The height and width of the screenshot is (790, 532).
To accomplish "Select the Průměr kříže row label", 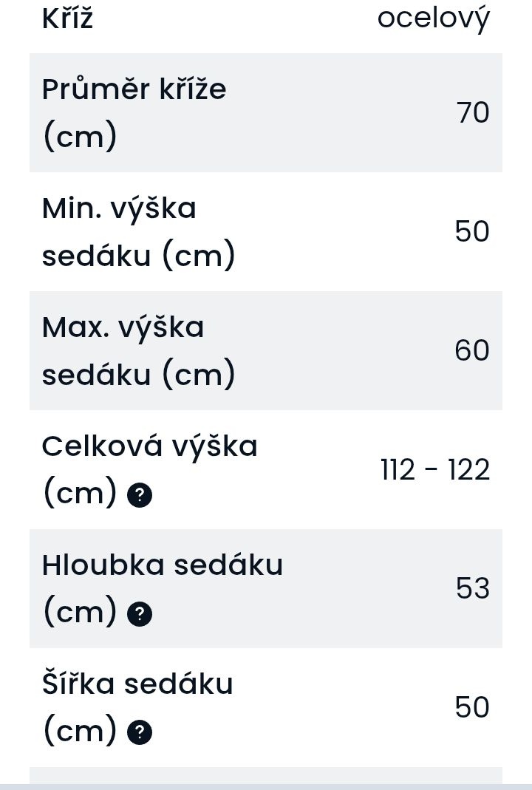I will (x=133, y=112).
